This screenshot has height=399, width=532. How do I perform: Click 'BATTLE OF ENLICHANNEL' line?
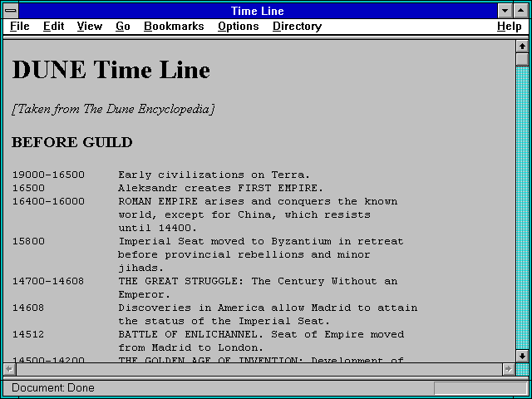tap(261, 334)
